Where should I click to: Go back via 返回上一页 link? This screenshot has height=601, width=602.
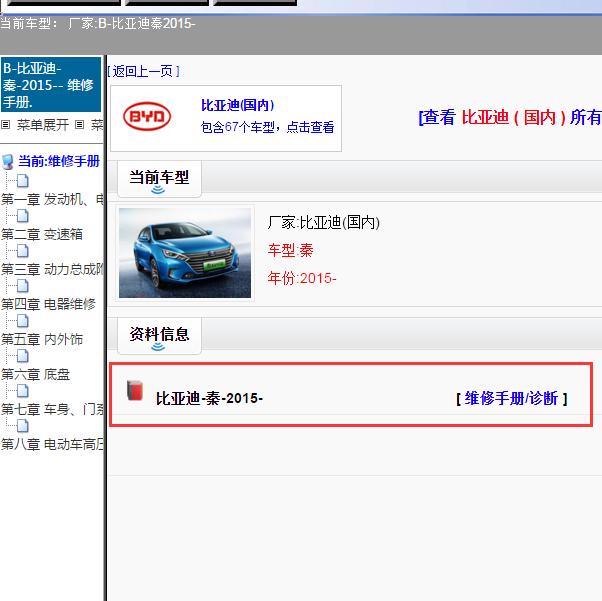click(143, 71)
